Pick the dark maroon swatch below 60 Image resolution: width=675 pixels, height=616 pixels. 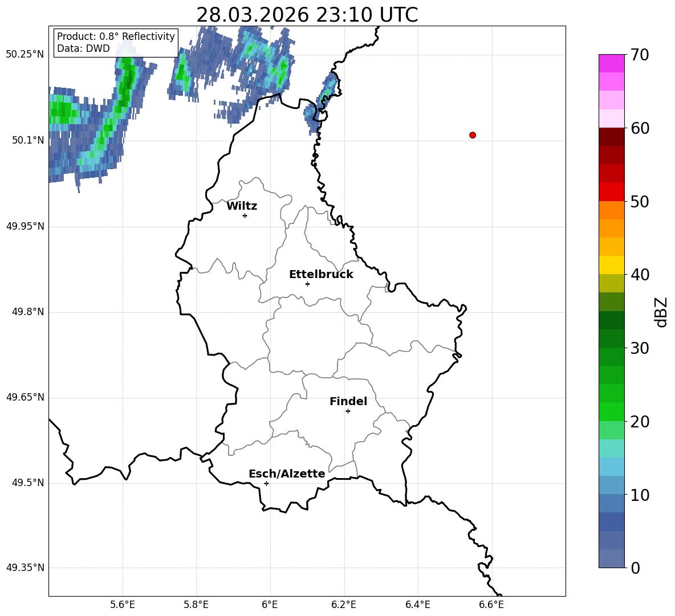[612, 137]
